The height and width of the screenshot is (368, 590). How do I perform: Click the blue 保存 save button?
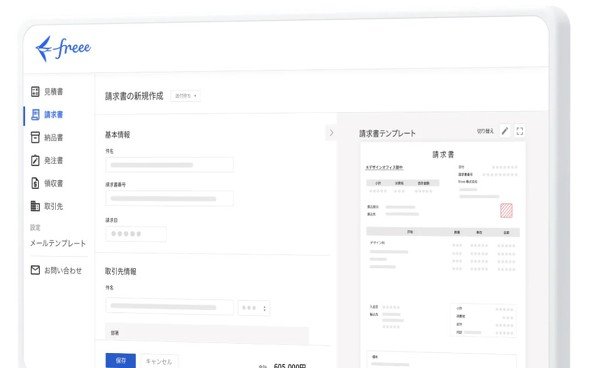click(x=120, y=360)
